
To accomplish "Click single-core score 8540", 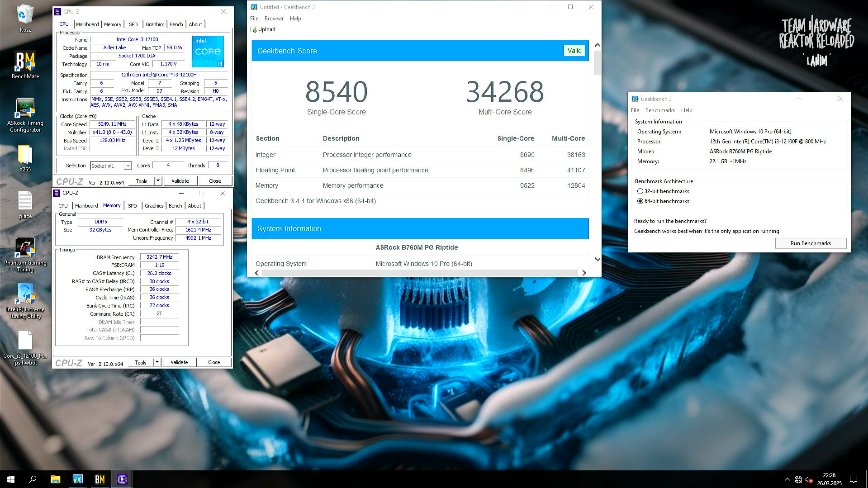I will [x=336, y=92].
